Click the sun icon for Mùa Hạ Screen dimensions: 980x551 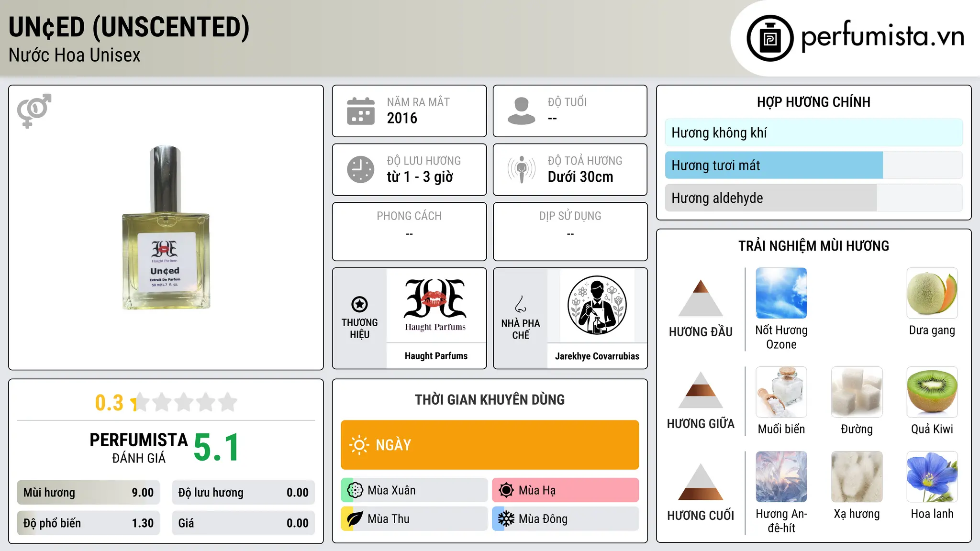(x=506, y=490)
